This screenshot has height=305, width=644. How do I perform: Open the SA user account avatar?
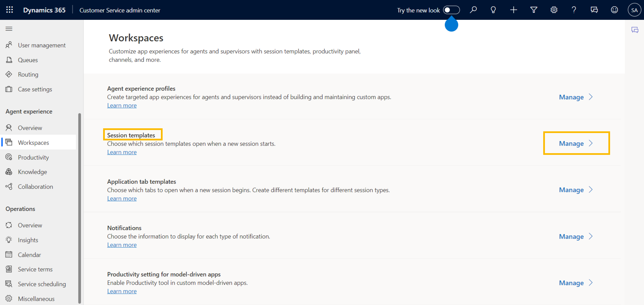[x=634, y=10]
